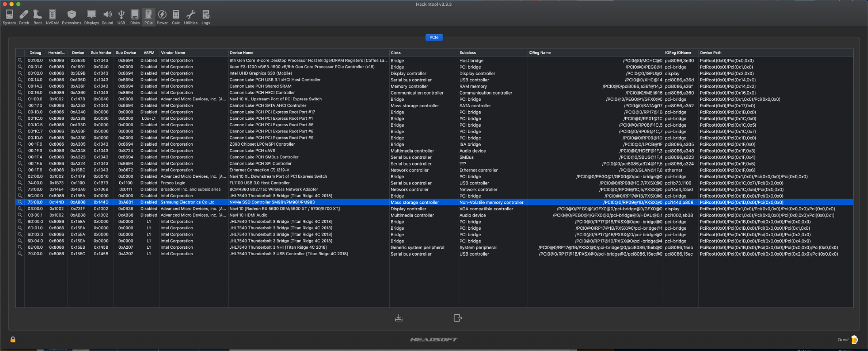Open the Utilities section
The height and width of the screenshot is (351, 868).
tap(191, 17)
